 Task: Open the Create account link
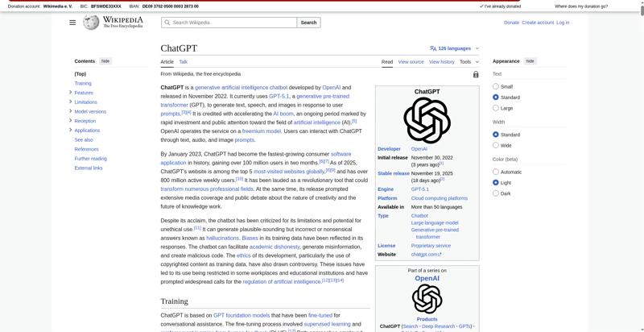(x=538, y=23)
